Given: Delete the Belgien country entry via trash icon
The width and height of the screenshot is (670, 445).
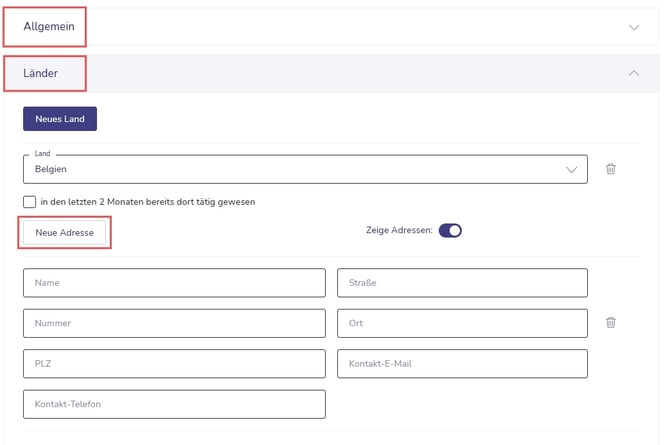Looking at the screenshot, I should 610,169.
